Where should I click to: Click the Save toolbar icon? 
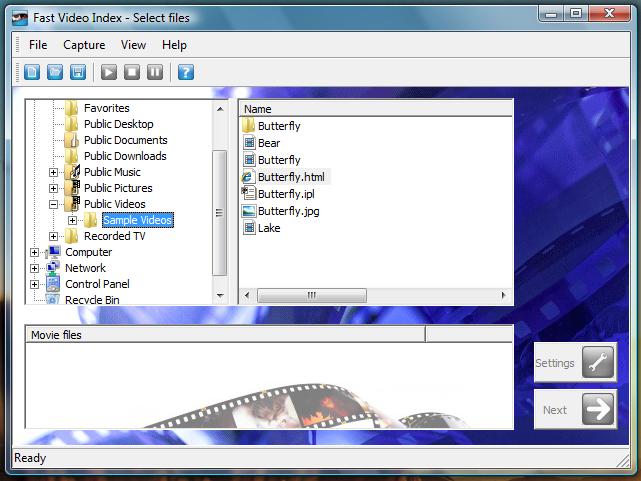pos(78,72)
